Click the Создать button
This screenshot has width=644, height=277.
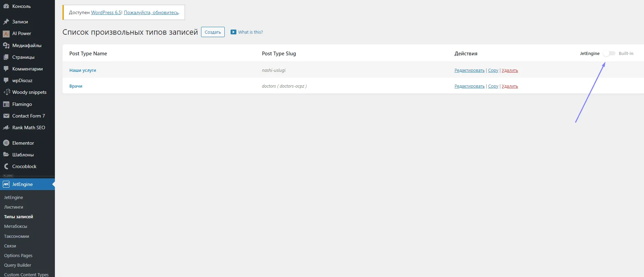(213, 32)
